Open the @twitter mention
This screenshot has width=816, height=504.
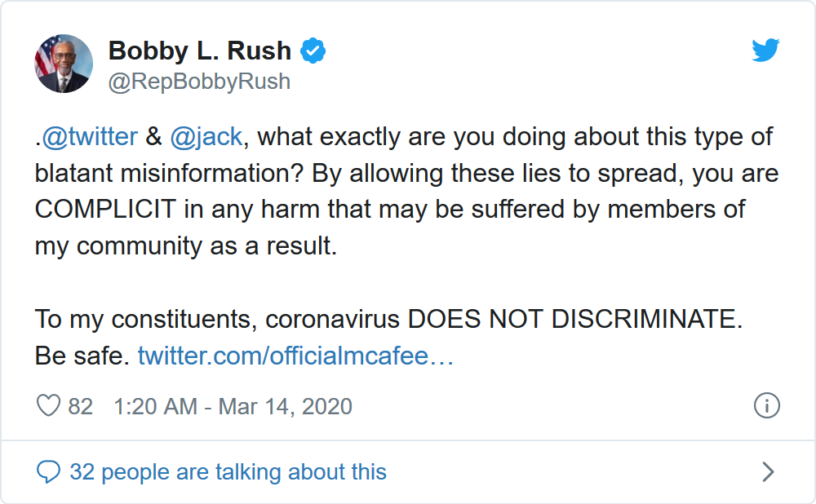click(x=90, y=136)
